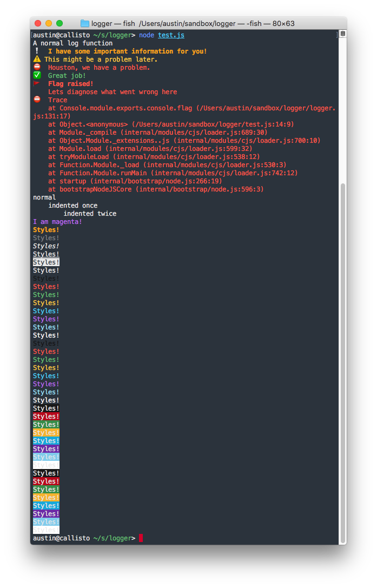Click the 'I am magenta!' line
The height and width of the screenshot is (588, 377).
point(57,222)
